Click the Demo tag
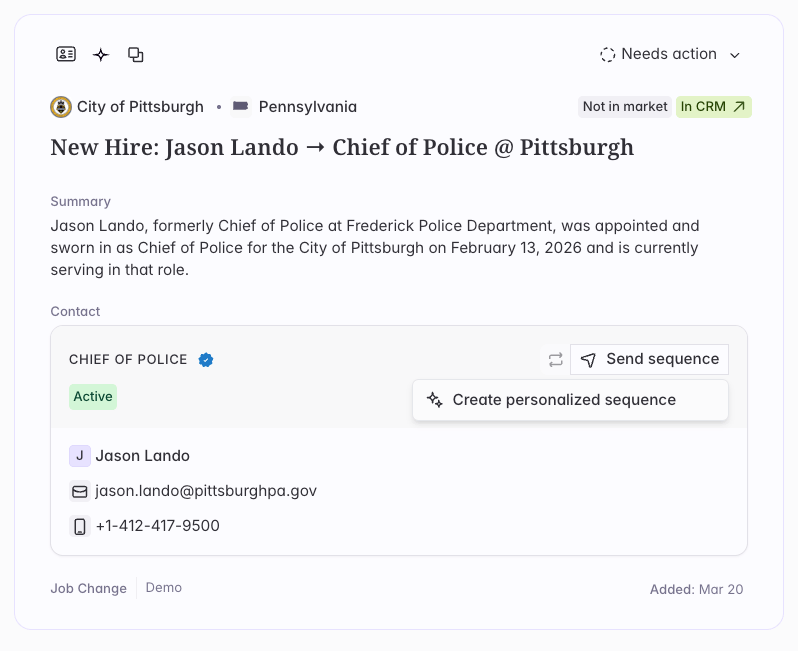798x651 pixels. pyautogui.click(x=164, y=588)
